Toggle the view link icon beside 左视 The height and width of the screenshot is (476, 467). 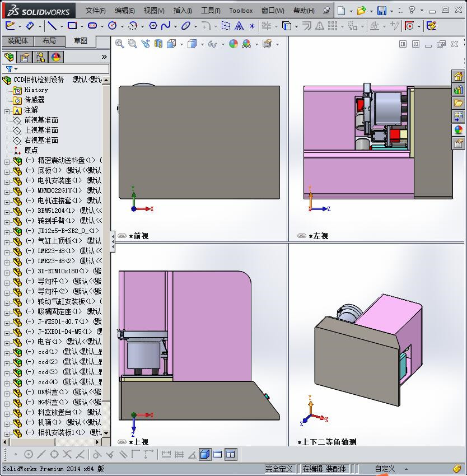[301, 236]
